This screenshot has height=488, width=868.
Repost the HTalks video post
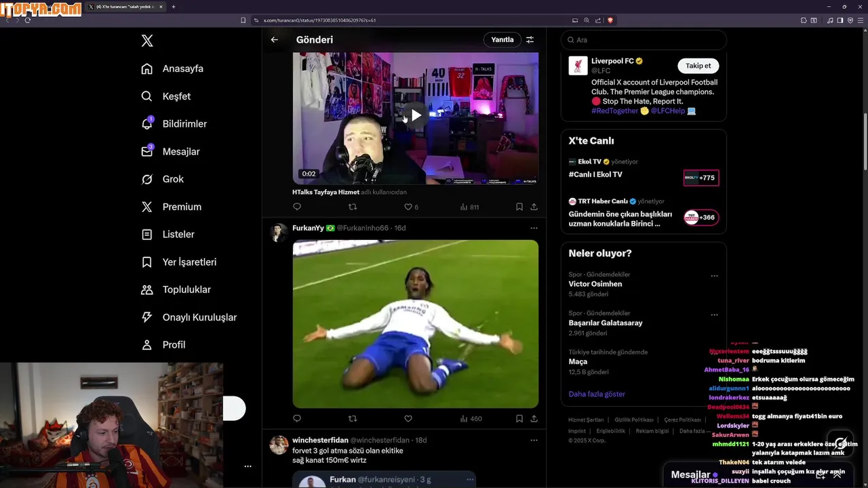352,207
